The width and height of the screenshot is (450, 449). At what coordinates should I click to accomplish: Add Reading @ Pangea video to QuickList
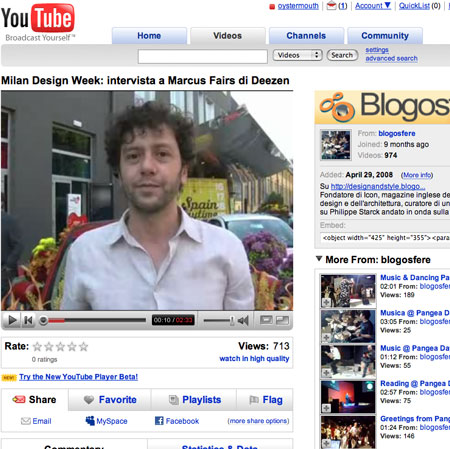(326, 408)
